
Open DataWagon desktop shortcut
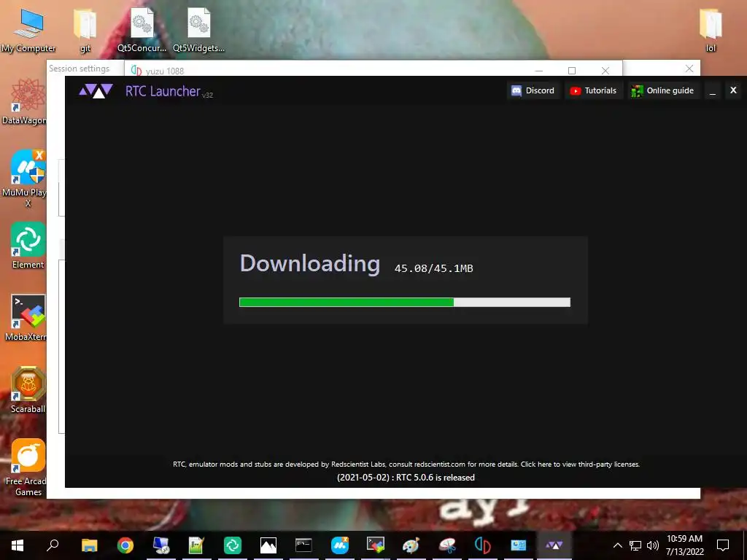26,102
